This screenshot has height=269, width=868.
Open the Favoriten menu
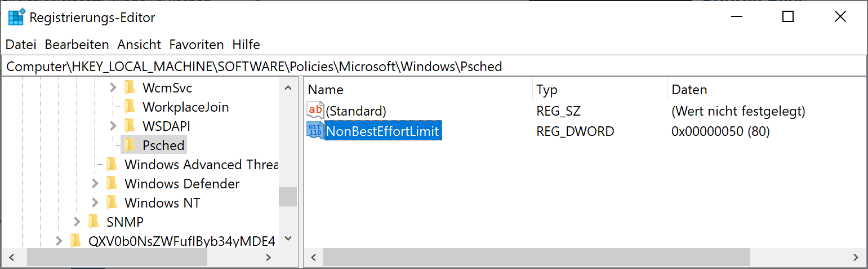pos(197,45)
